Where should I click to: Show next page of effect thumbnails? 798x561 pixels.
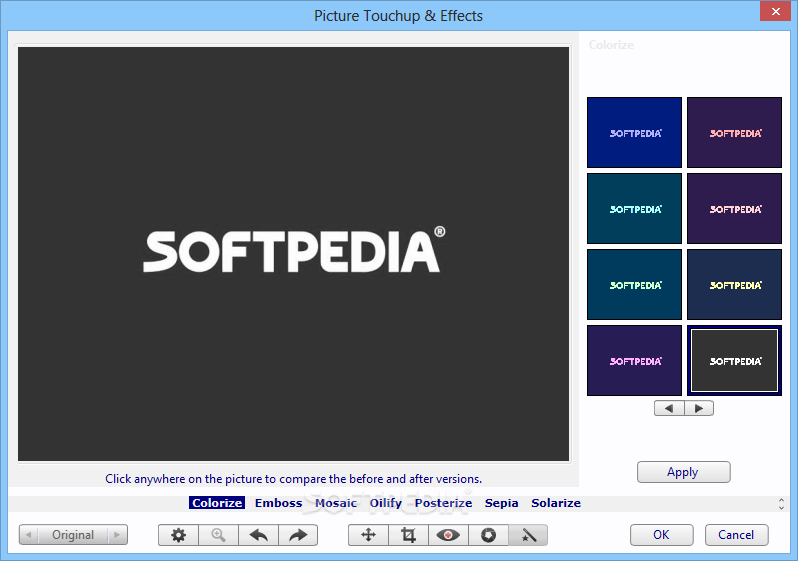(699, 408)
